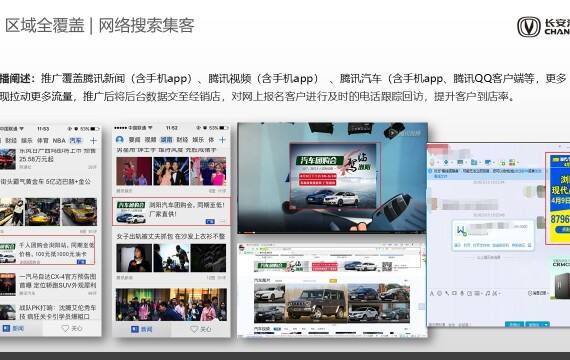The height and width of the screenshot is (360, 570).
Task: Open 女子出轨被丈夫抓包 headline
Action: 171,236
